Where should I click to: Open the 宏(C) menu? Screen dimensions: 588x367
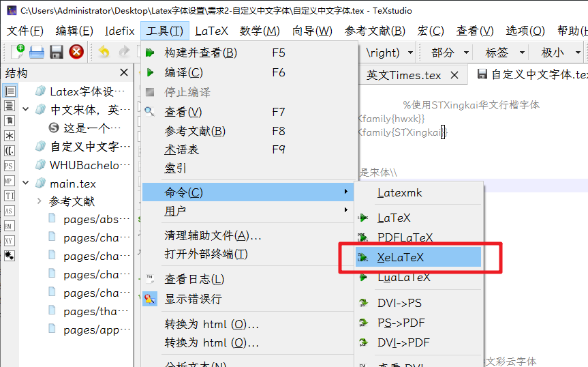(x=431, y=31)
